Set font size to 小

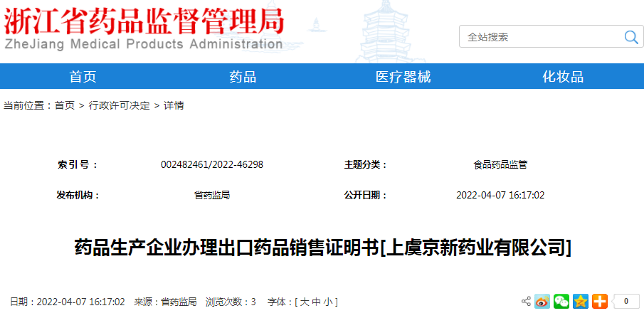point(328,302)
